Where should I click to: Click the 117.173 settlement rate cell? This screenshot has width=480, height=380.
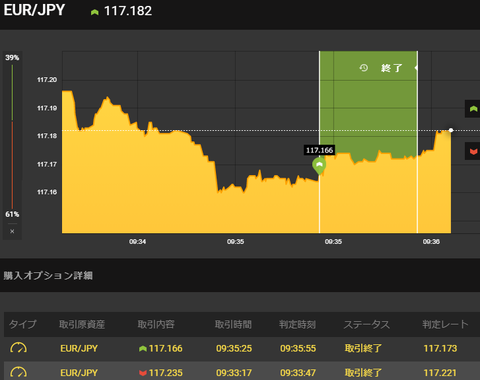440,348
